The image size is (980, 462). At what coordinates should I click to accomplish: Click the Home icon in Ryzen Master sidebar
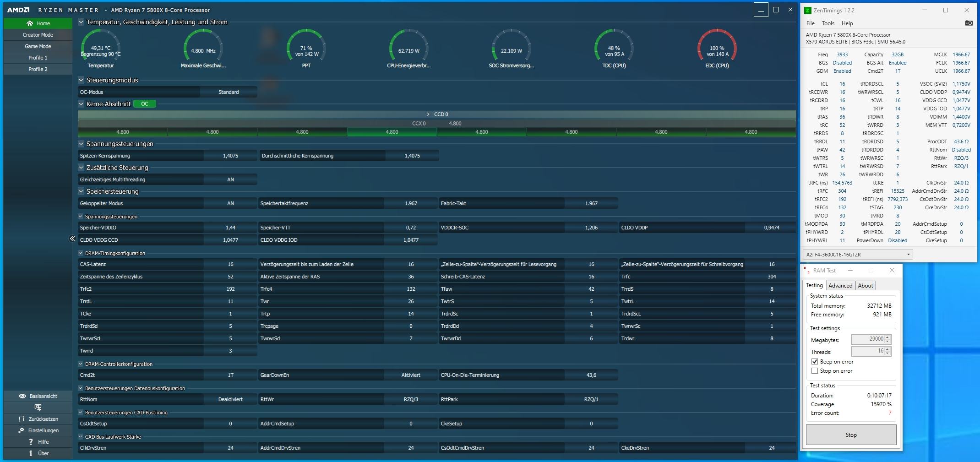tap(30, 23)
